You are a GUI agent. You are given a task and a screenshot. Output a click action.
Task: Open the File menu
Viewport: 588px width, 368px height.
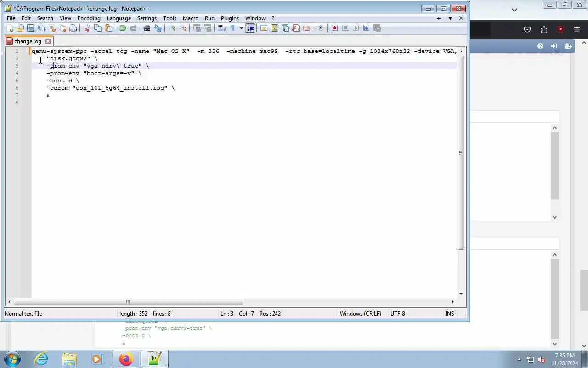tap(11, 18)
